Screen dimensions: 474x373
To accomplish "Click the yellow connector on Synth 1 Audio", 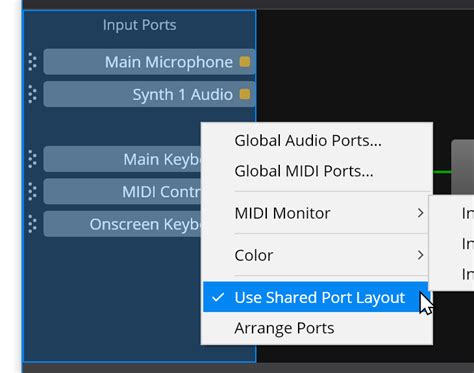I will click(245, 94).
